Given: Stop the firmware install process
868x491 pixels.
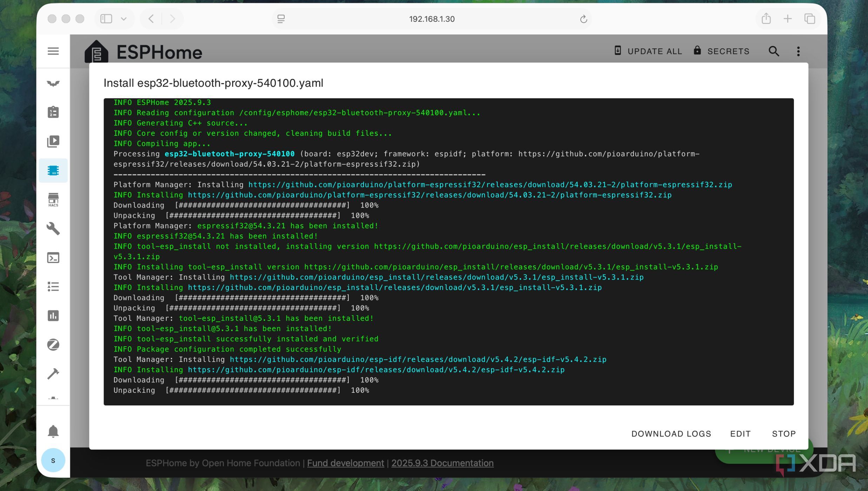Looking at the screenshot, I should click(783, 434).
